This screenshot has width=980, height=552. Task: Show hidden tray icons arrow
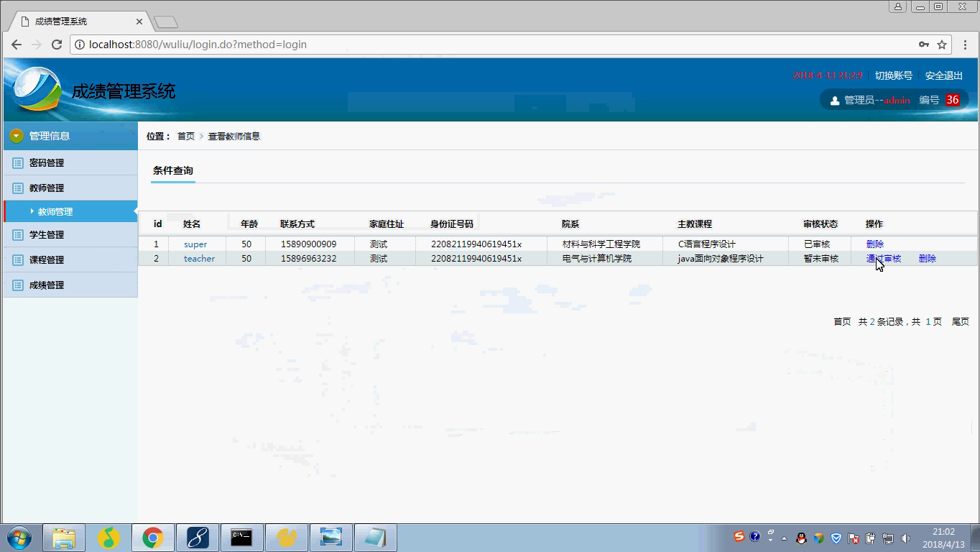[784, 538]
